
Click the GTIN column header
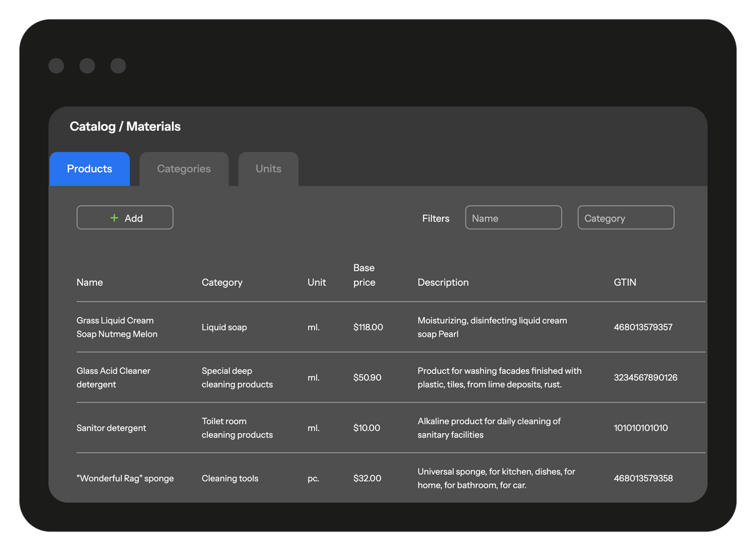[x=624, y=283]
